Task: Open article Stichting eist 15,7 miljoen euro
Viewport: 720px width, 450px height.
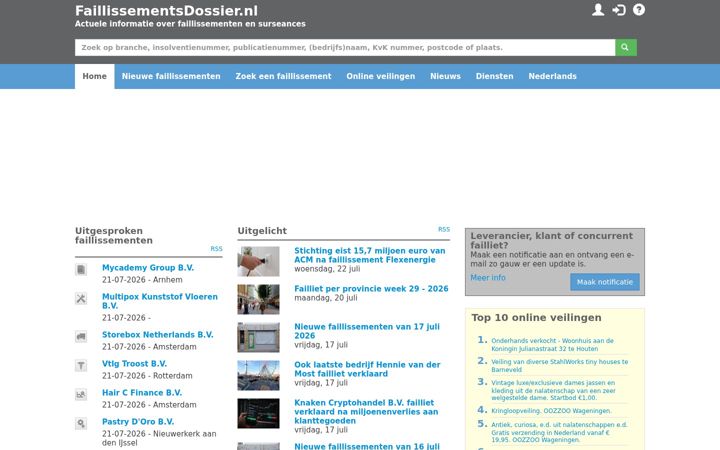Action: [x=370, y=255]
